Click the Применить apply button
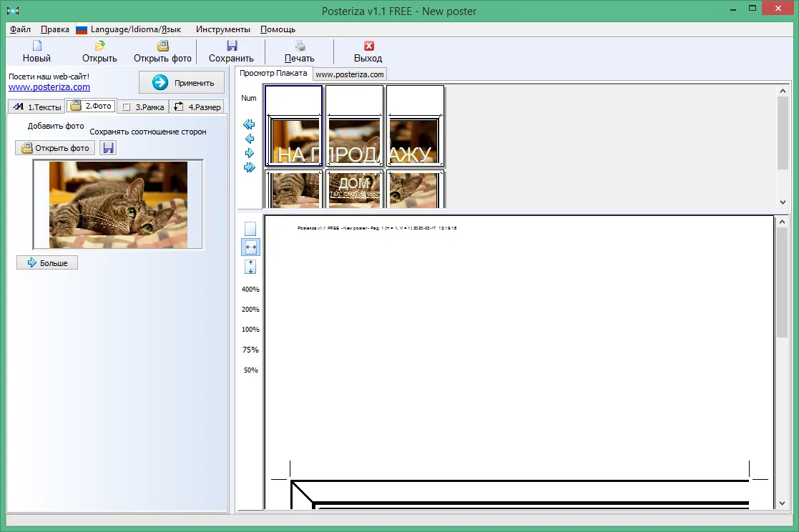 [182, 82]
